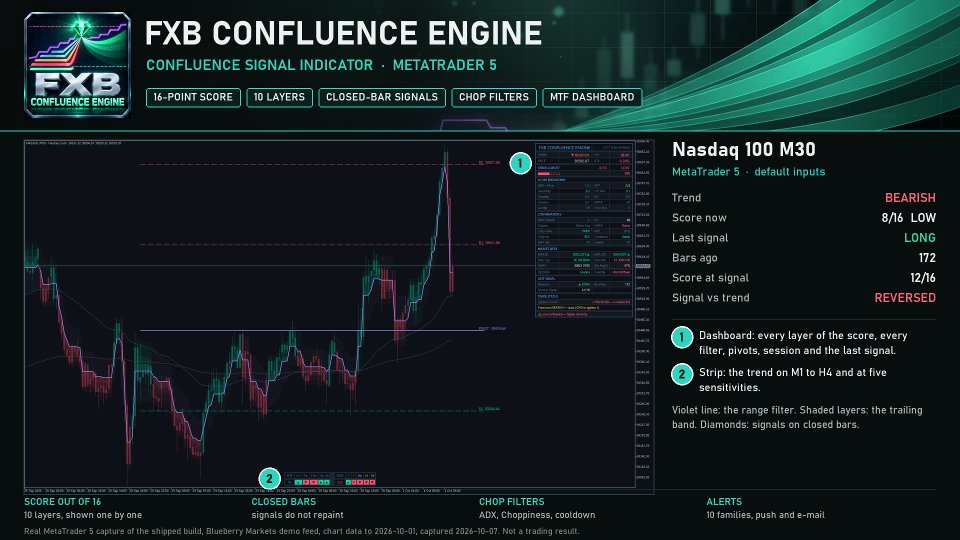Click the 'Violet line: the range filter' description

(797, 417)
